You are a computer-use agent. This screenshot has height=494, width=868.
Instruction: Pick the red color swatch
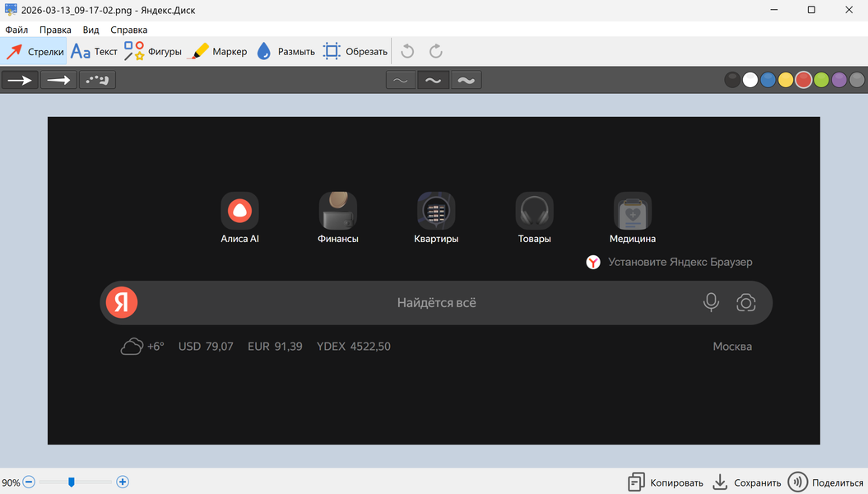[803, 81]
